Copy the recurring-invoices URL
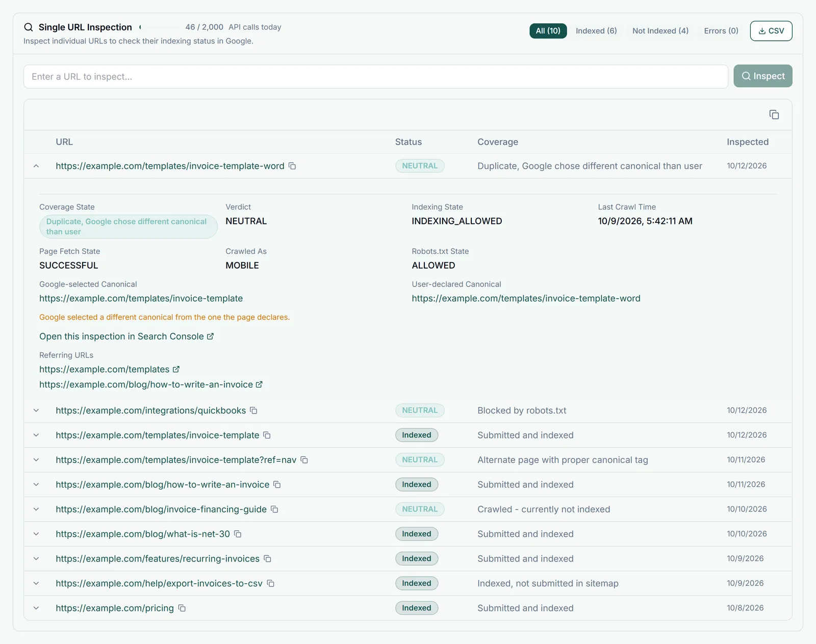The height and width of the screenshot is (644, 816). (267, 559)
